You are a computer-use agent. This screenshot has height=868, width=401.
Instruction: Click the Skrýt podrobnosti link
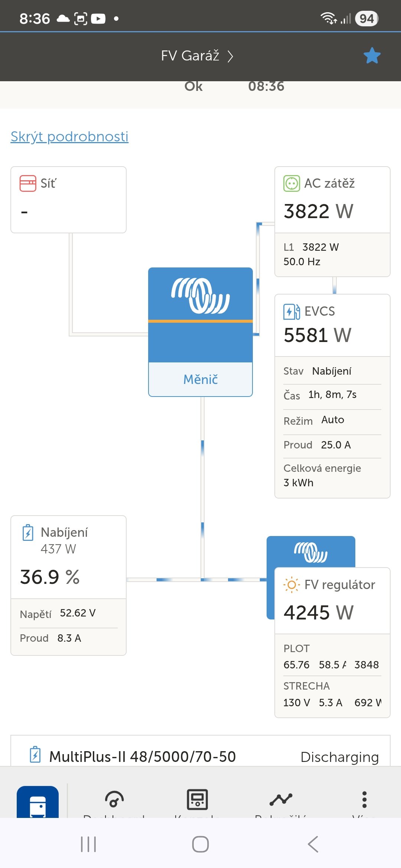click(x=69, y=137)
